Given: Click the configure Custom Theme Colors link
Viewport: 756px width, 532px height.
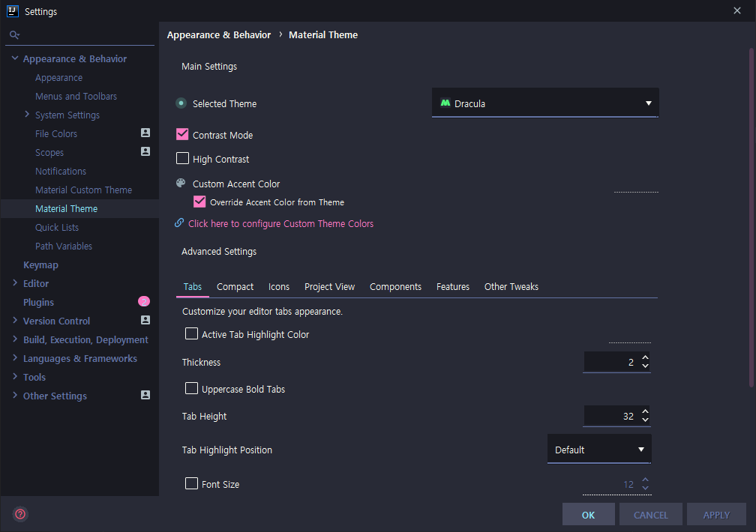Looking at the screenshot, I should click(280, 223).
